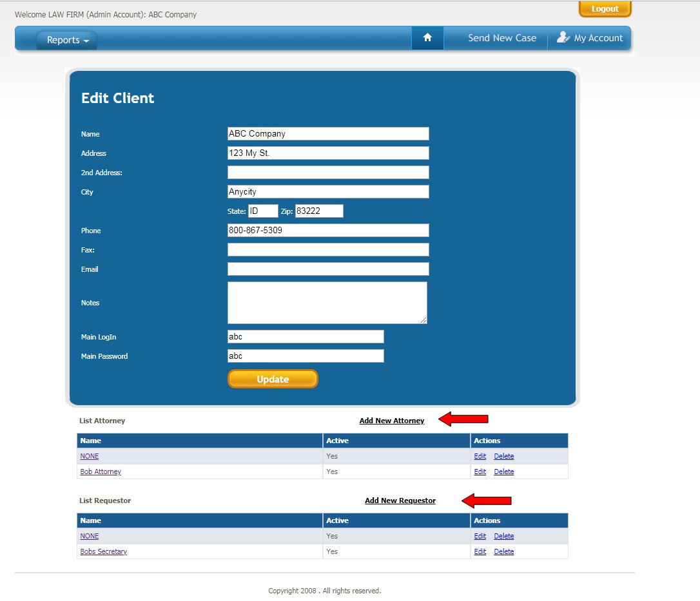Click the Logout button
Screen dimensions: 700x601
pyautogui.click(x=605, y=9)
